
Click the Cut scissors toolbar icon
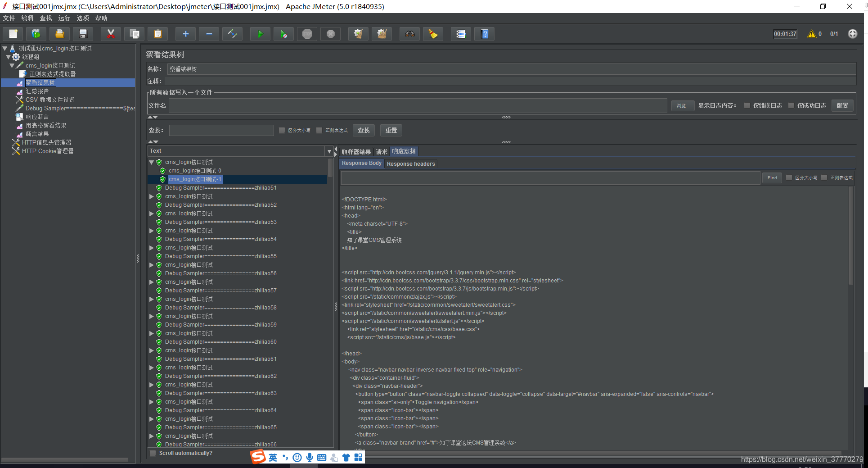[111, 34]
